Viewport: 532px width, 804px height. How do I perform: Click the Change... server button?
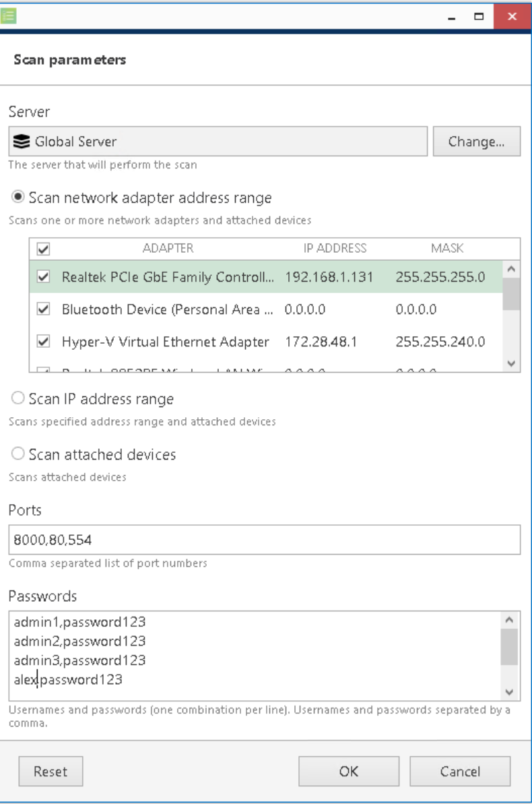click(476, 142)
